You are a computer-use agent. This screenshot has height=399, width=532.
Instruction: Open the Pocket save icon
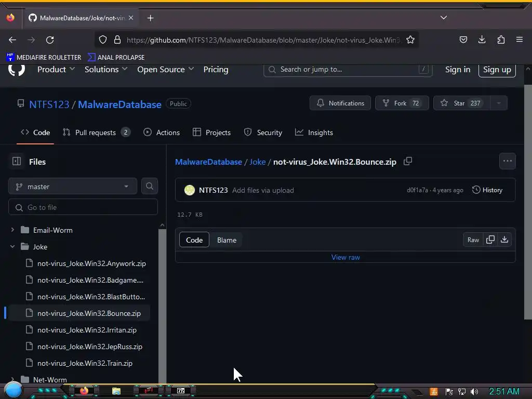coord(463,40)
